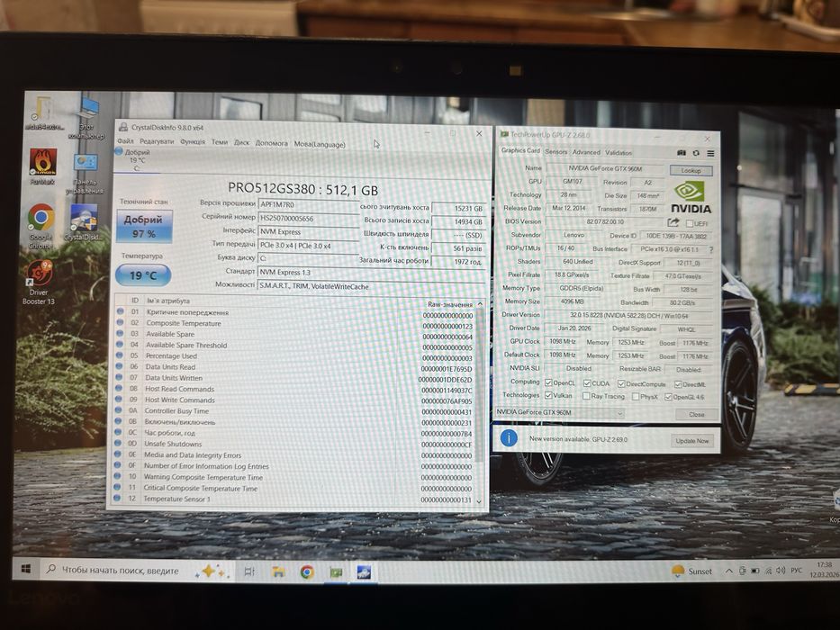
Task: Select the Добрий 19 °C C: disk entry
Action: [137, 160]
